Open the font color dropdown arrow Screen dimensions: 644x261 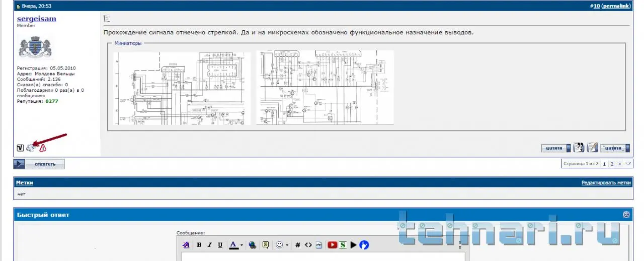(x=242, y=245)
